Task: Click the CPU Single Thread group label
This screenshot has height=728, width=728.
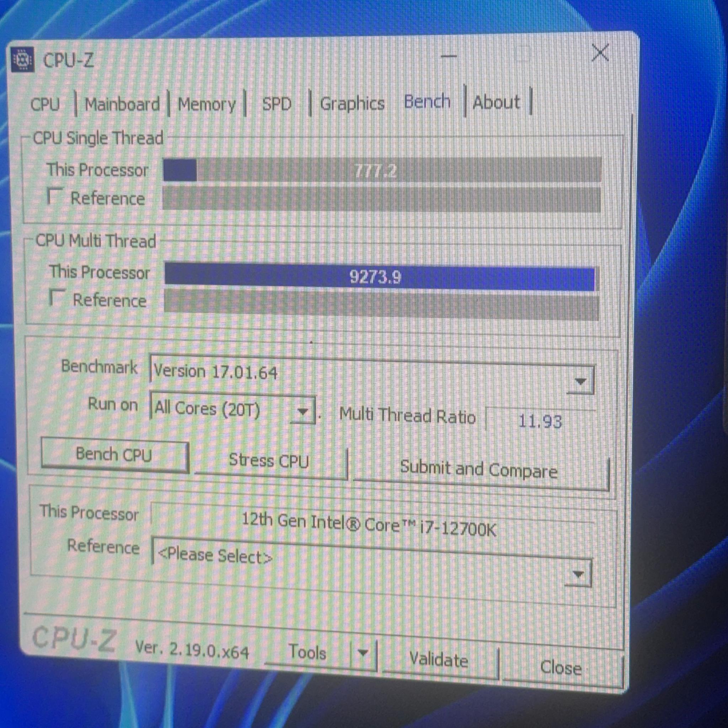Action: point(98,138)
